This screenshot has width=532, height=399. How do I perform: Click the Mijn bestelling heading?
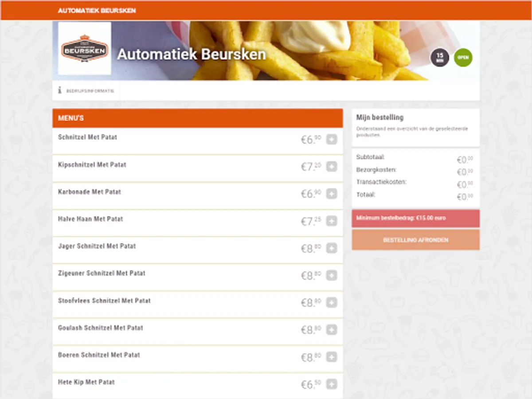click(380, 117)
